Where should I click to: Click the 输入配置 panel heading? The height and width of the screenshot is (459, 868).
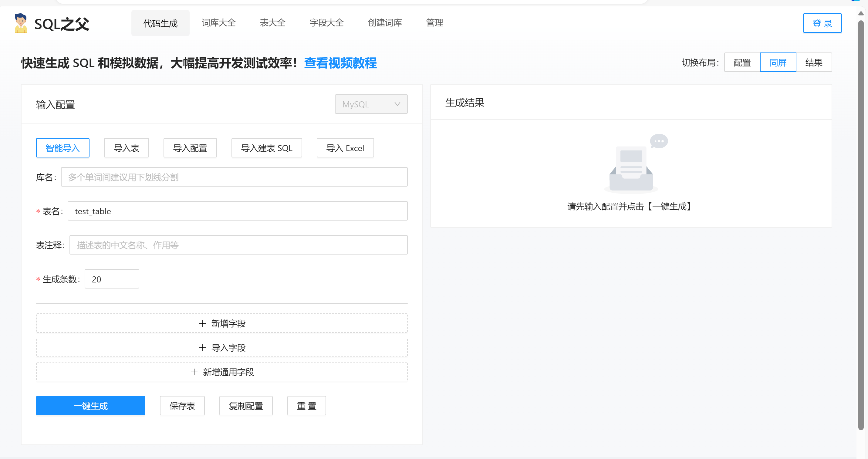(x=55, y=105)
